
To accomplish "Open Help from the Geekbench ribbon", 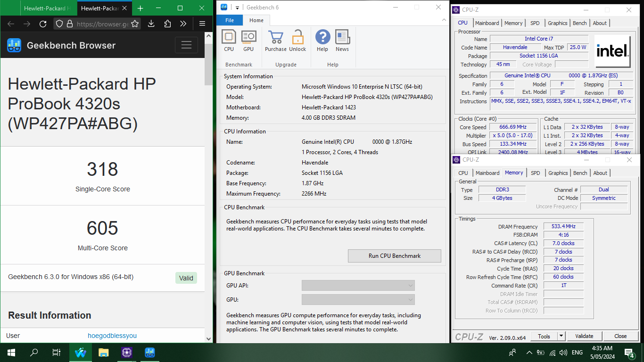I will click(x=322, y=37).
